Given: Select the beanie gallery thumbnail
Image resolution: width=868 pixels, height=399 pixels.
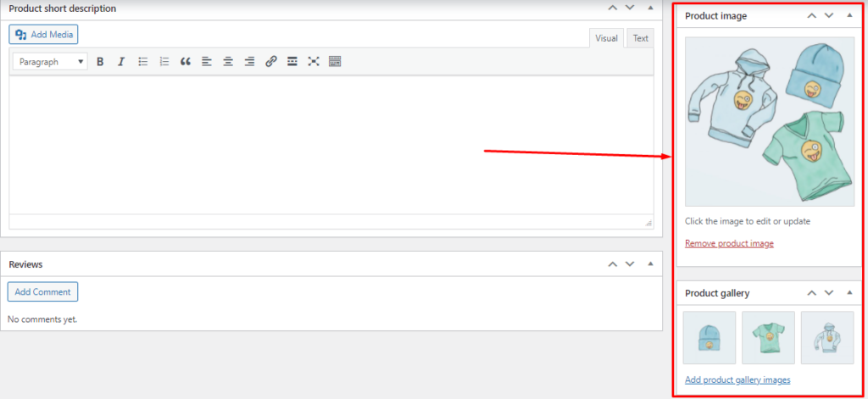Looking at the screenshot, I should (709, 337).
